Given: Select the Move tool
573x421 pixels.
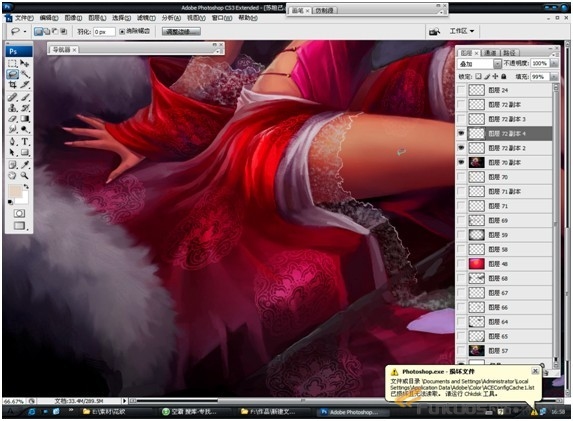Looking at the screenshot, I should (x=25, y=63).
